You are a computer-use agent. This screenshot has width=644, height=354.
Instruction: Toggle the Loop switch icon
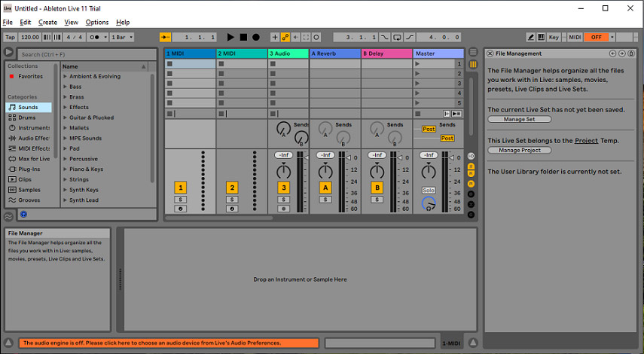pos(397,37)
